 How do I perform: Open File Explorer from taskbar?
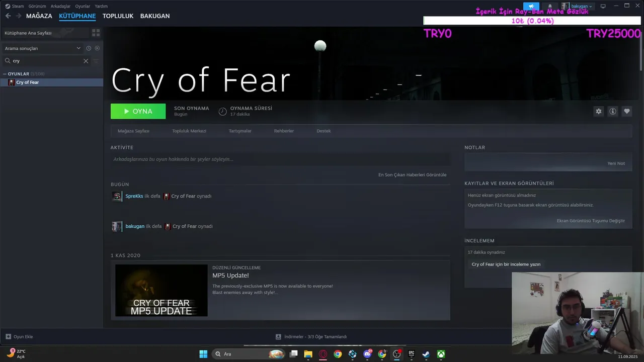click(x=308, y=354)
